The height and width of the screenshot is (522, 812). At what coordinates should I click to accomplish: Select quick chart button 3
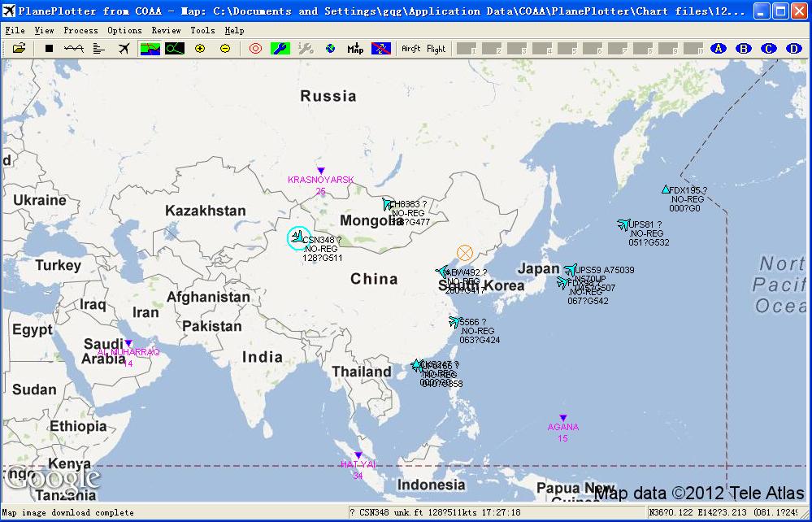[x=517, y=49]
